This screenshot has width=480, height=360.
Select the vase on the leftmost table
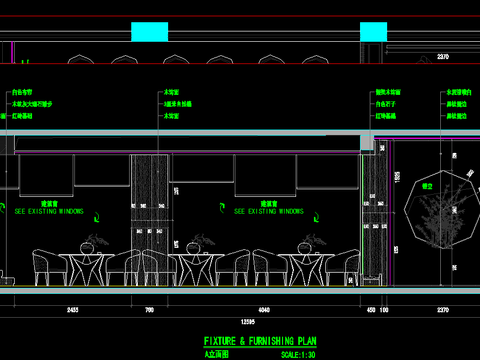(86, 248)
